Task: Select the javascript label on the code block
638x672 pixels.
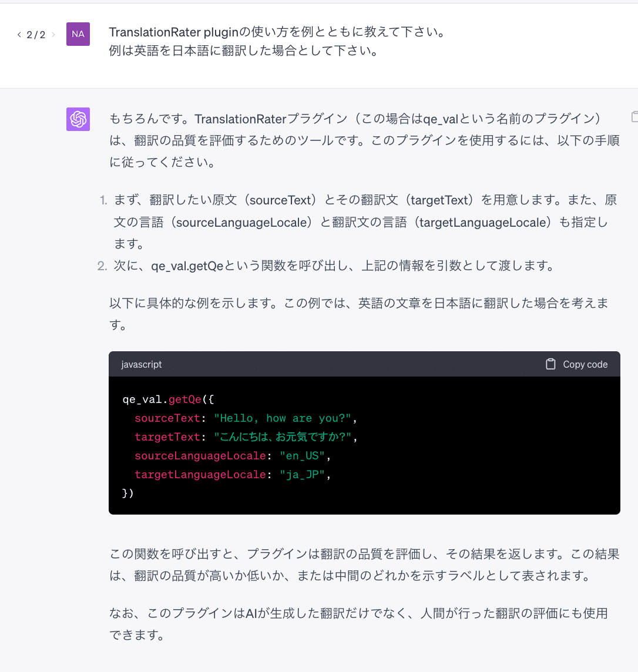Action: tap(141, 364)
